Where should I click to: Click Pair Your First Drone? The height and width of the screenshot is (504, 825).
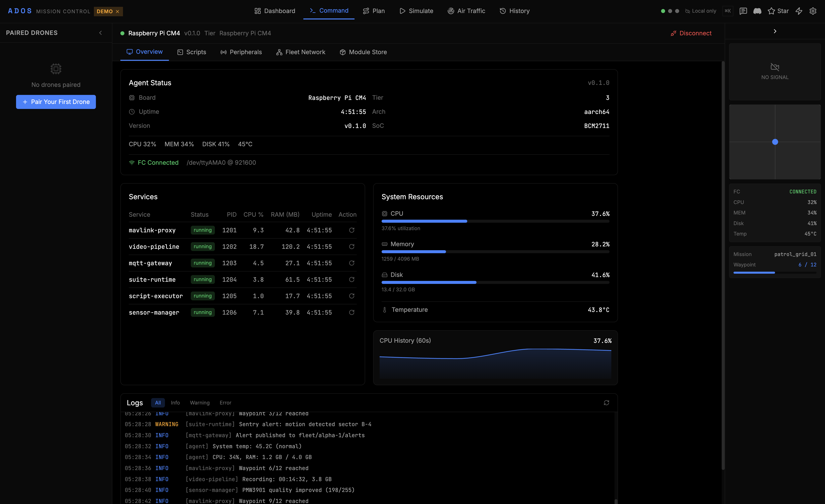56,102
